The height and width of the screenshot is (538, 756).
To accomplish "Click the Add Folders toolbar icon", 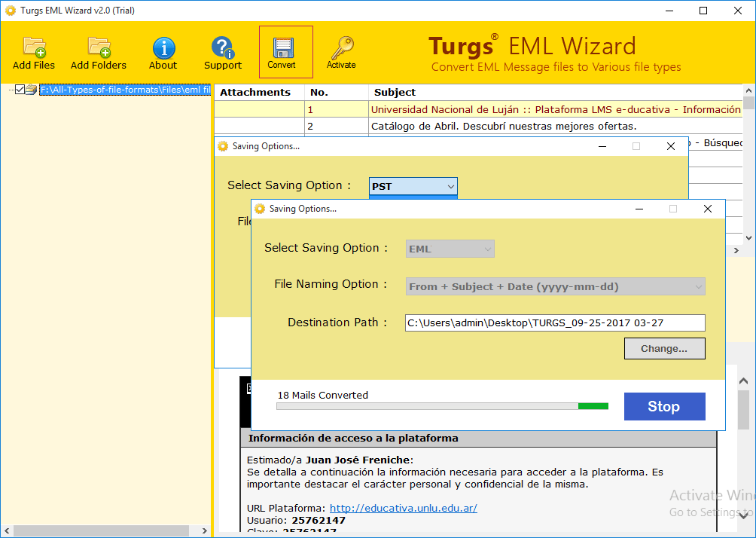I will pos(99,47).
